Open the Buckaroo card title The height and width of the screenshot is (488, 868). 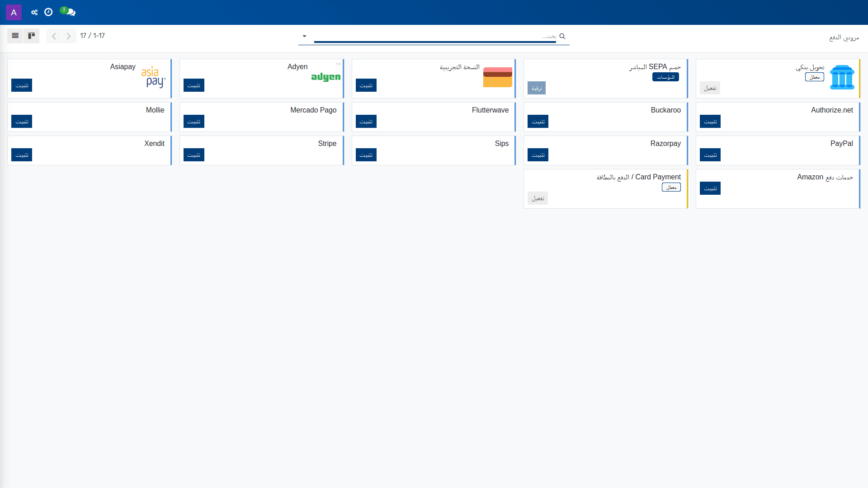(666, 110)
